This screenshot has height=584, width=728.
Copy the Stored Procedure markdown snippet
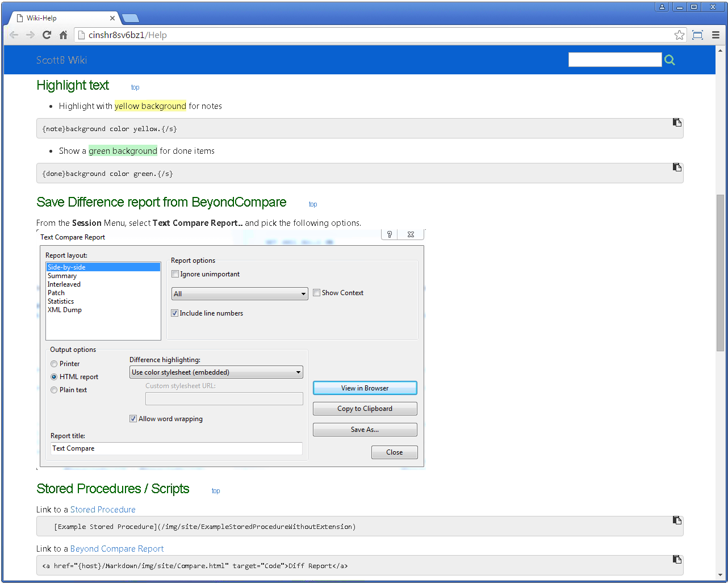677,520
